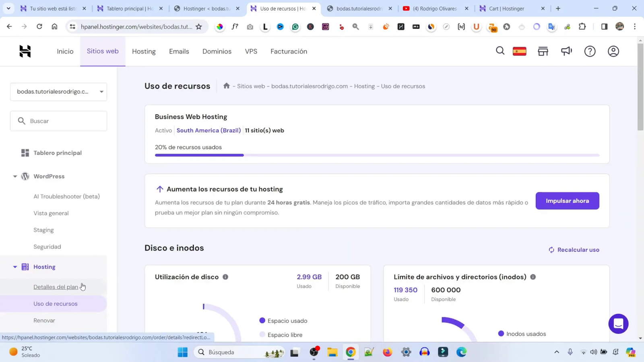Click the Hosting server icon in sidebar
The width and height of the screenshot is (644, 362).
pos(25,267)
